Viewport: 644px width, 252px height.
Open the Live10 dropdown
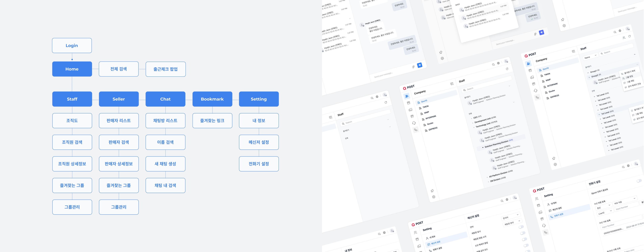[x=605, y=212]
